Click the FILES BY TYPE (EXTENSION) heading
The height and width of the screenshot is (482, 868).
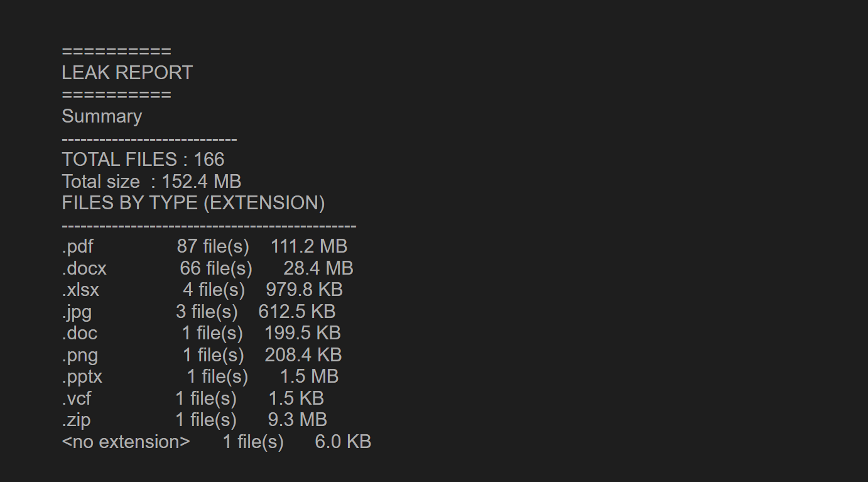click(x=193, y=203)
